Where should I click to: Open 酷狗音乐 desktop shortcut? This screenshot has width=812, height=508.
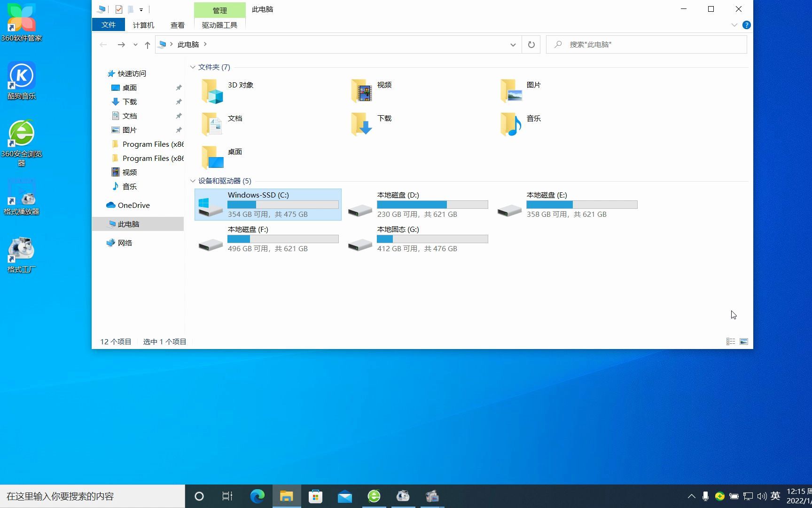21,75
